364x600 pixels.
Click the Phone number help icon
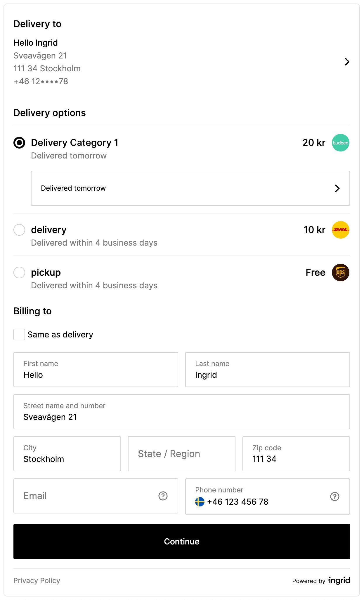pyautogui.click(x=335, y=496)
